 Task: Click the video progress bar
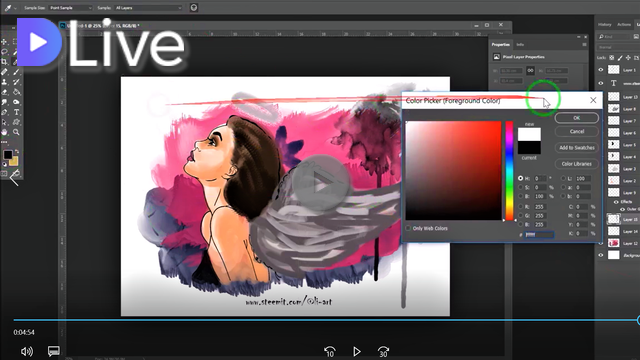326,320
